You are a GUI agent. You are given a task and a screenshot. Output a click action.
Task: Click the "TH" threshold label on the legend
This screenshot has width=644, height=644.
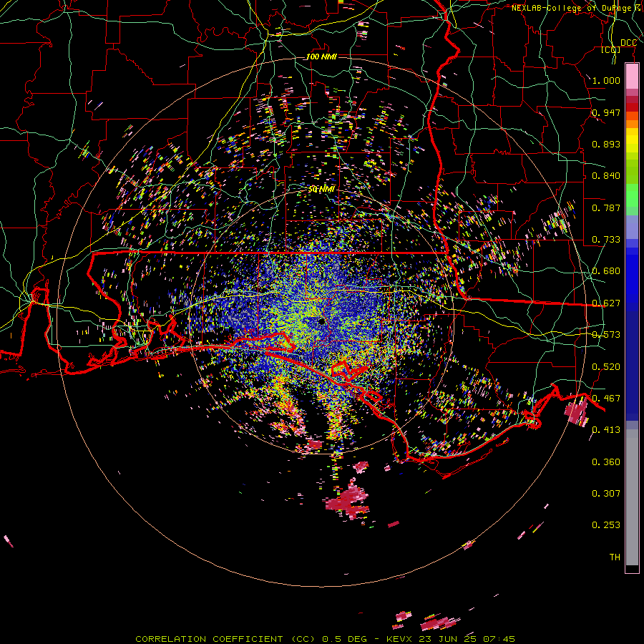pyautogui.click(x=615, y=557)
